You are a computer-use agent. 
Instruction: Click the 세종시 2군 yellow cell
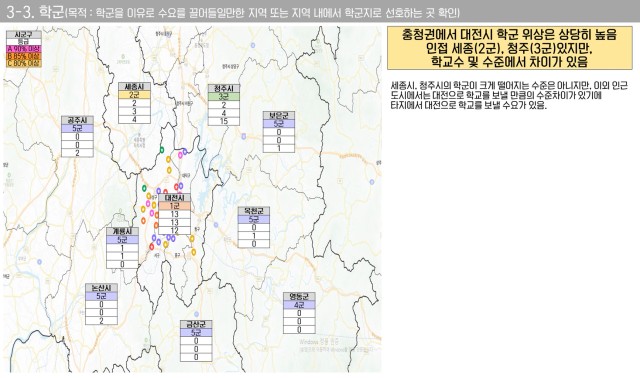pos(134,95)
